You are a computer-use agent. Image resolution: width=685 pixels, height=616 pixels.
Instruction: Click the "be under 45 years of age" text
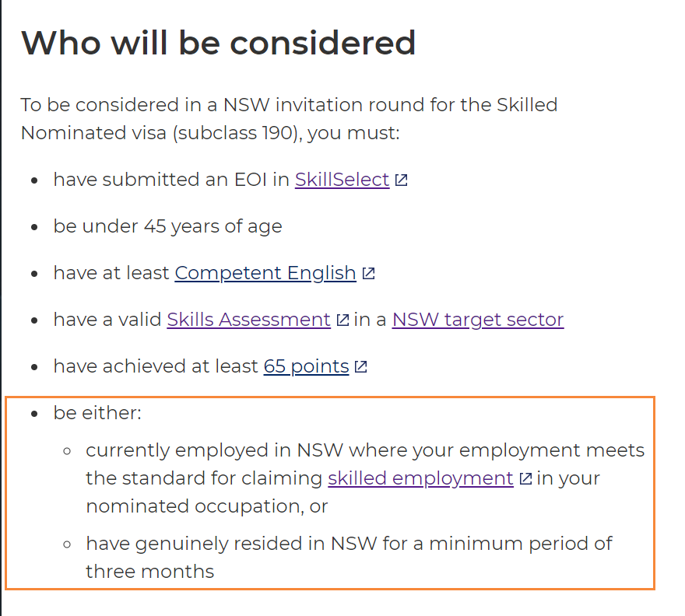[x=167, y=226]
